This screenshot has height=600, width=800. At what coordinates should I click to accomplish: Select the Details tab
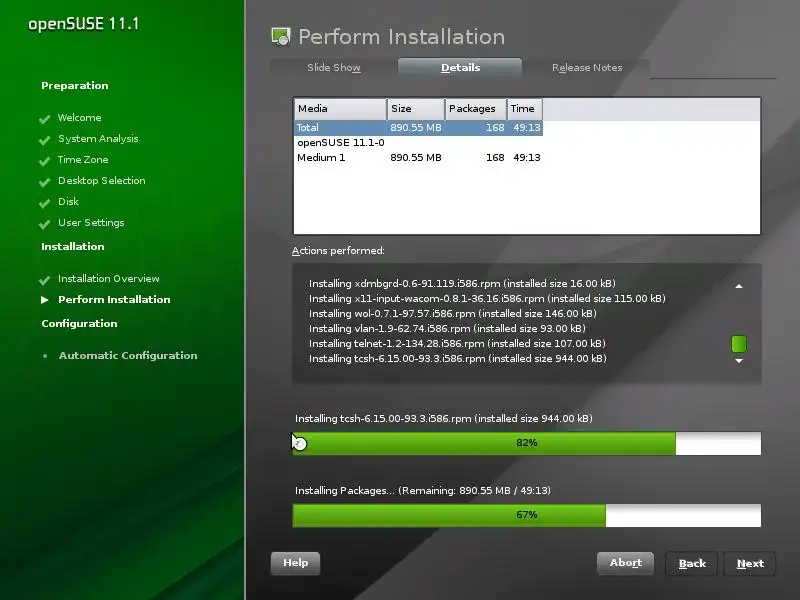click(460, 67)
